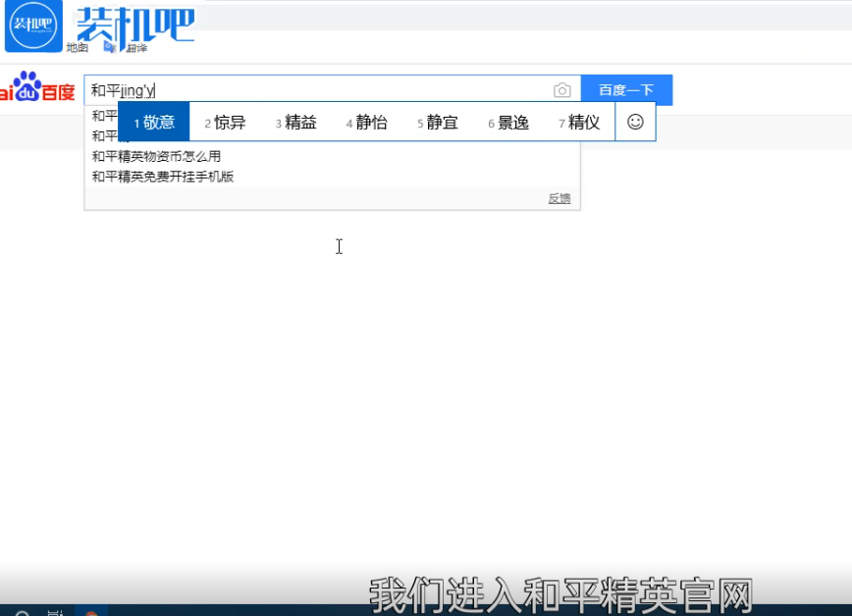Open the 地图 map link

[77, 47]
